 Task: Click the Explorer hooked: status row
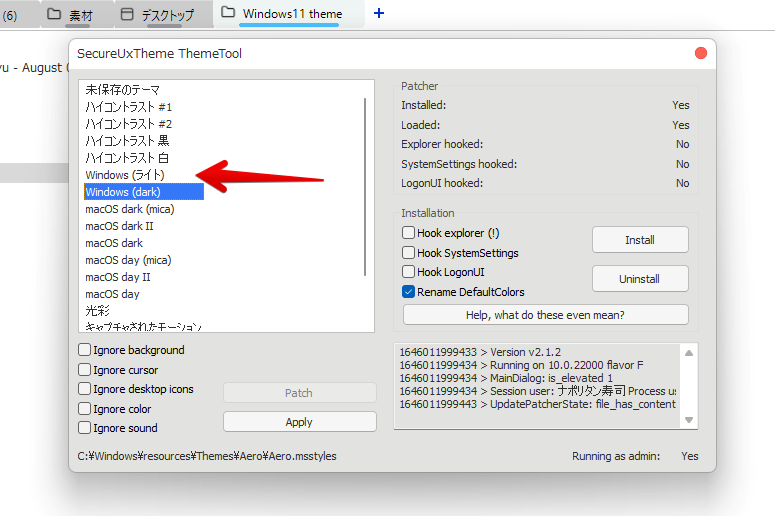click(x=545, y=144)
